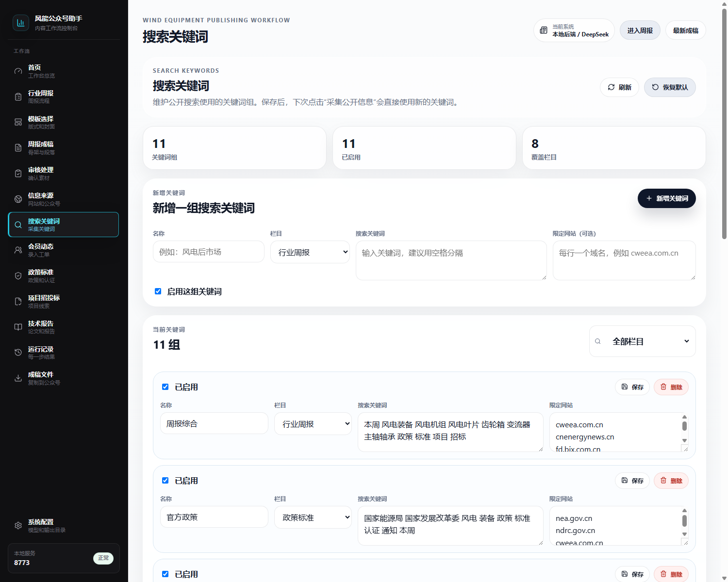
Task: Click the 信息来源 globe icon
Action: (18, 199)
